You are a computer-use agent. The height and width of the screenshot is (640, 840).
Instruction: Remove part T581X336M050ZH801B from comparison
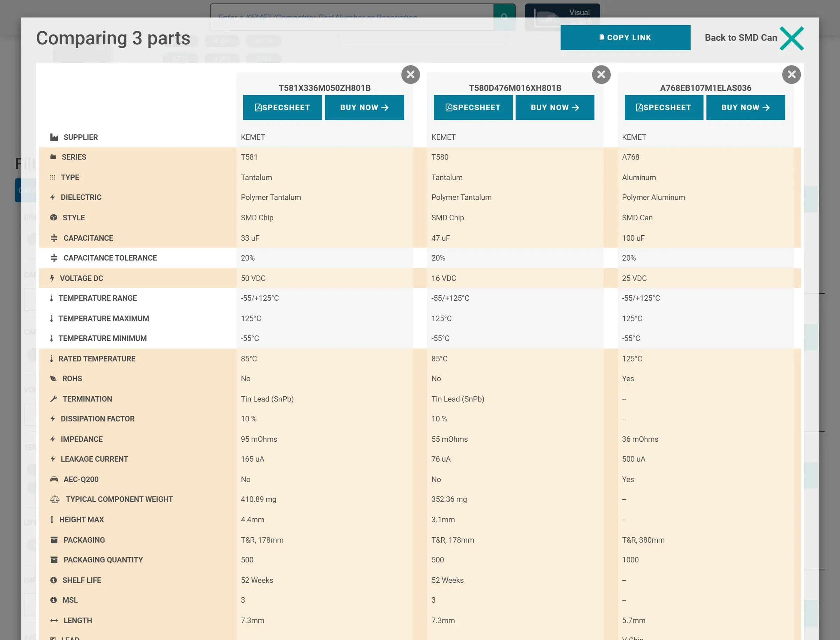410,74
